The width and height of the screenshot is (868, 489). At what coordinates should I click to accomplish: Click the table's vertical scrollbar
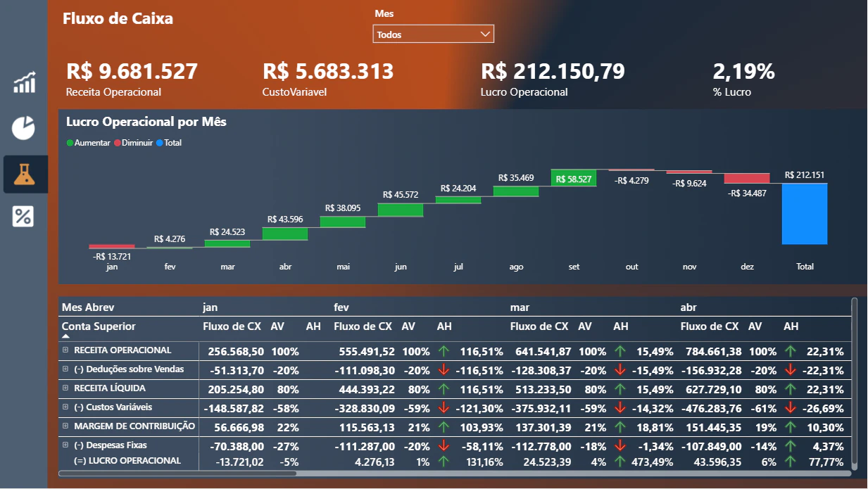[855, 383]
